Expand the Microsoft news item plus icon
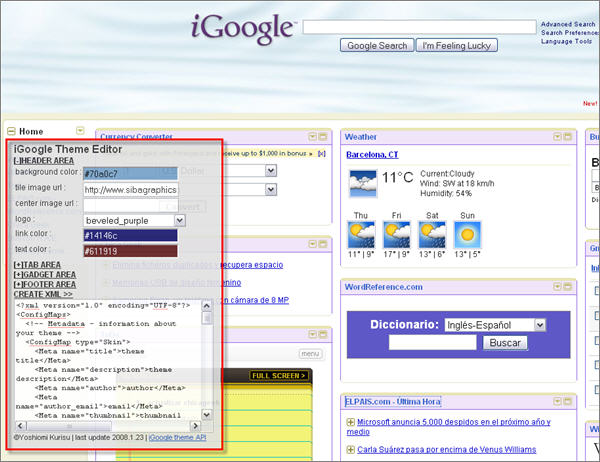The image size is (600, 462). 350,422
